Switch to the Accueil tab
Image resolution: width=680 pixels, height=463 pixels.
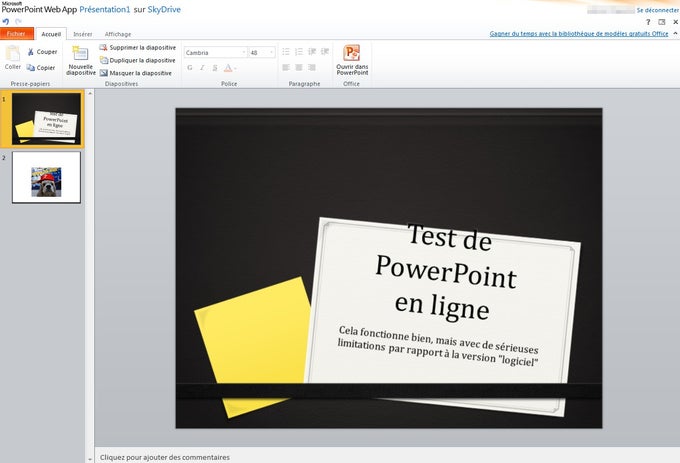coord(51,34)
